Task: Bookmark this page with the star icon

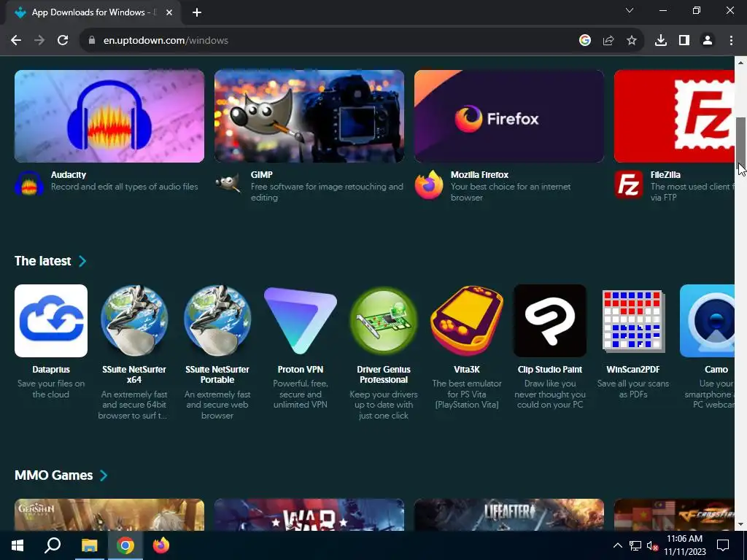Action: [x=632, y=41]
